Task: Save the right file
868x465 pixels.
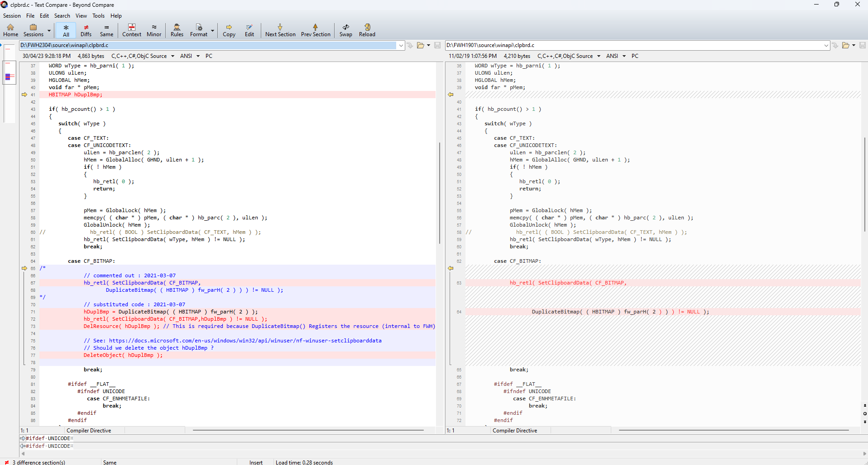Action: 863,45
